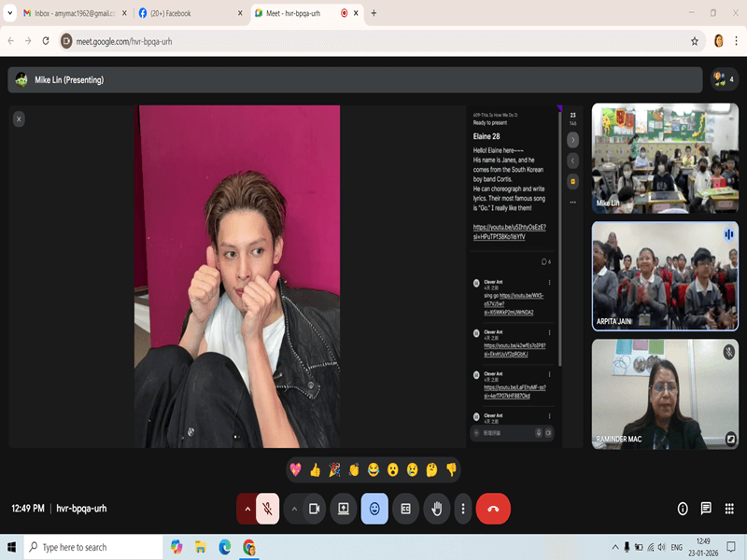Select the Raminder Mac video tile
The image size is (747, 560).
point(665,394)
